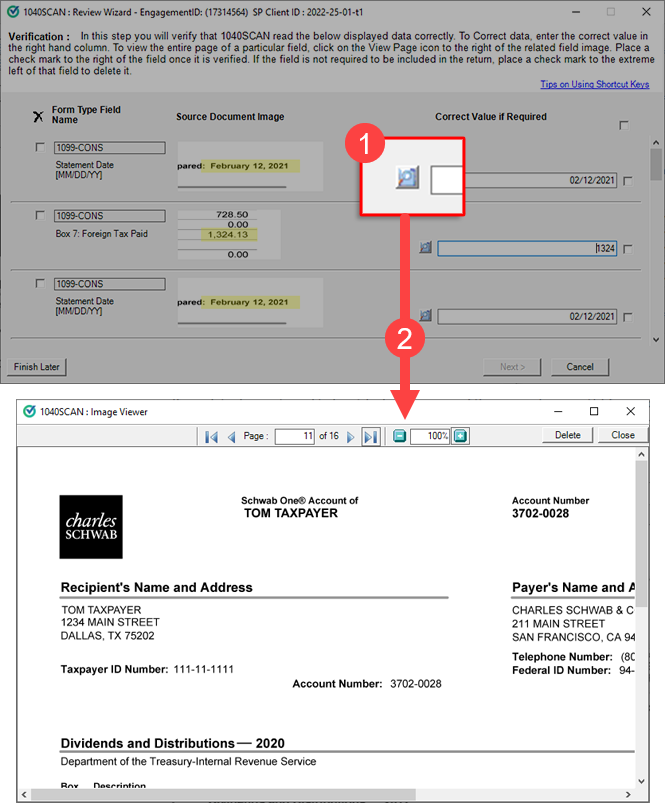Click Charles Schwab logo in document
The height and width of the screenshot is (808, 665).
pos(91,527)
